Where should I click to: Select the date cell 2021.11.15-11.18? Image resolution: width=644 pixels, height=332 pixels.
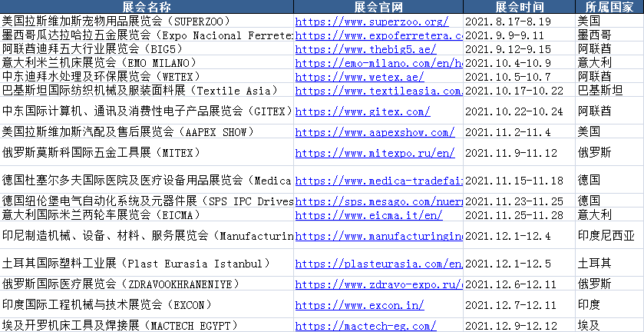coord(520,180)
